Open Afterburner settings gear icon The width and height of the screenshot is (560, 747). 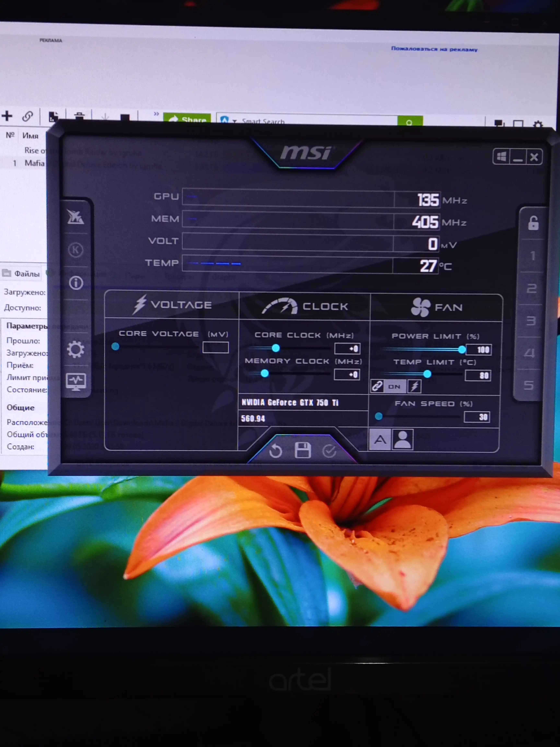(x=76, y=349)
